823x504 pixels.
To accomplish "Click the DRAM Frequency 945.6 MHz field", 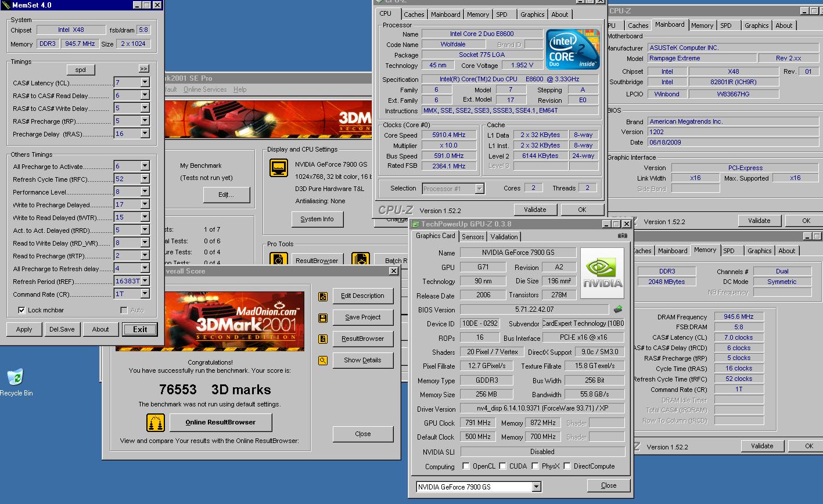I will (739, 316).
